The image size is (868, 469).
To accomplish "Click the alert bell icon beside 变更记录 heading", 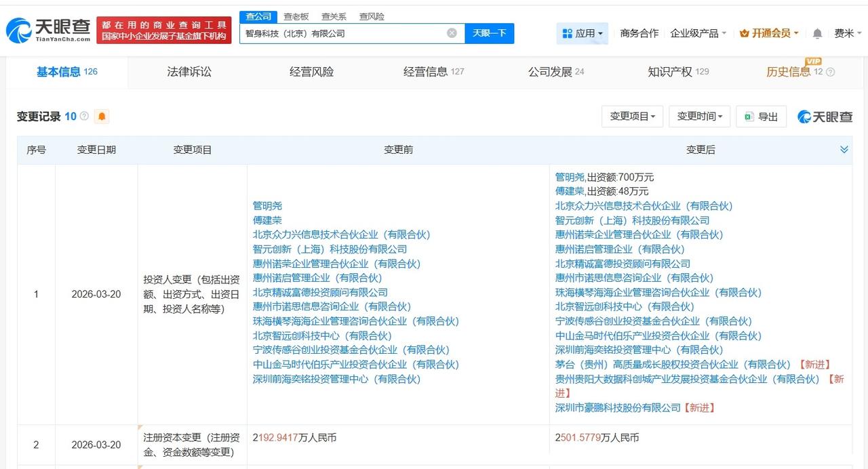I will coord(102,116).
